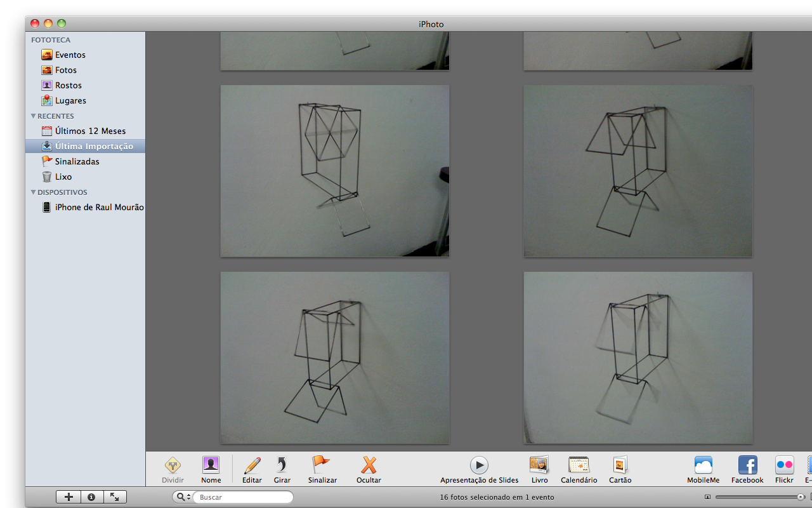The height and width of the screenshot is (508, 812).
Task: Collapse the DISPOSITIVOS section triangle
Action: pyautogui.click(x=33, y=192)
